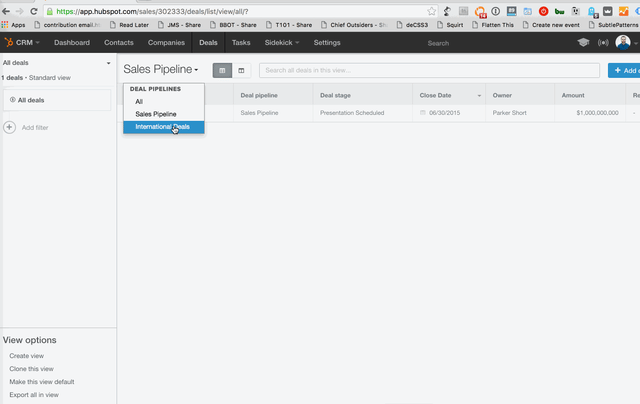The image size is (640, 404).
Task: Click the browser forward arrow
Action: coord(19,11)
